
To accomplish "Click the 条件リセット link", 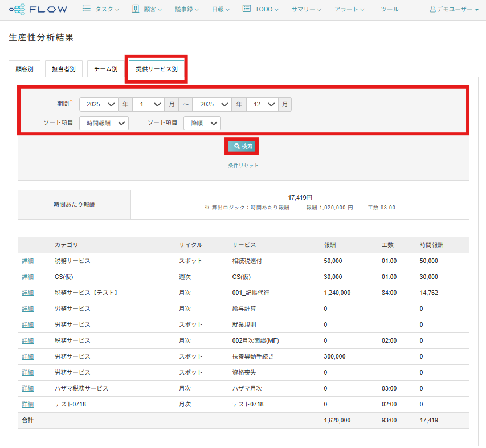I will [243, 166].
